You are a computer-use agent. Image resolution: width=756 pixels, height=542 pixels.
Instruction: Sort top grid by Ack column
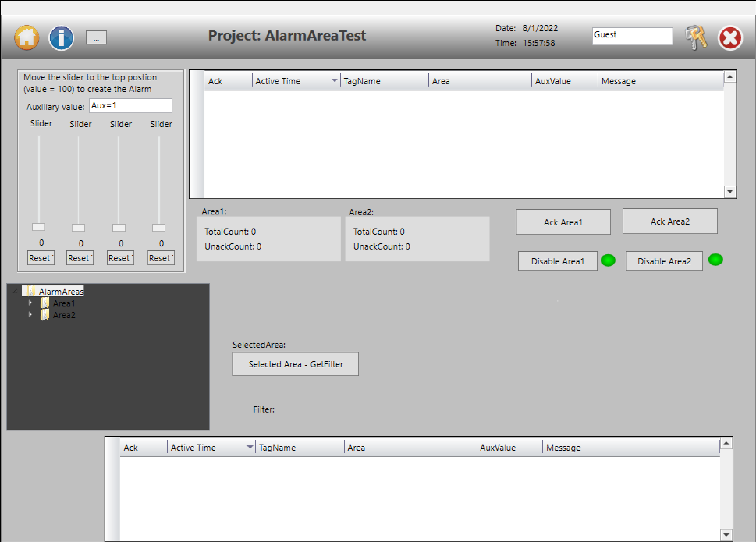[228, 81]
